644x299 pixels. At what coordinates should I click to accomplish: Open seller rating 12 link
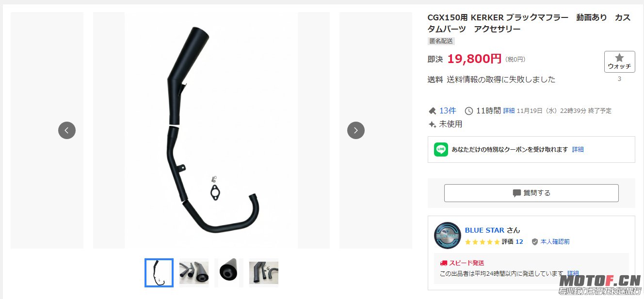[x=519, y=241]
